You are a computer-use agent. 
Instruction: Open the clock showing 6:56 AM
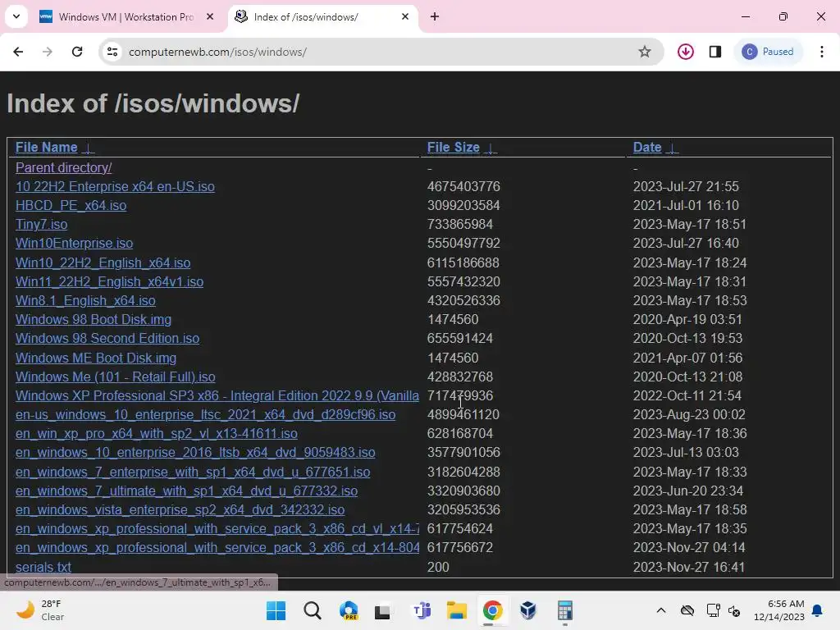[x=779, y=610]
